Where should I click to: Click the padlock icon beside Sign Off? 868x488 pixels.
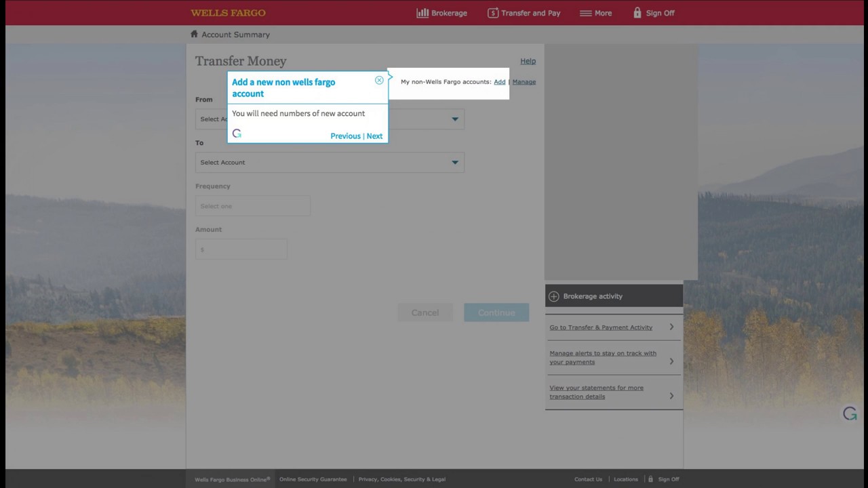click(637, 12)
